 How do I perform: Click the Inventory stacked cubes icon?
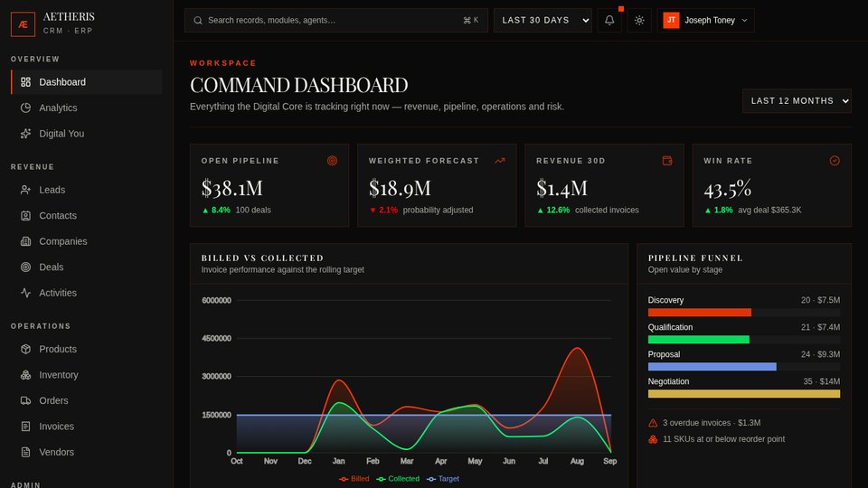click(25, 375)
